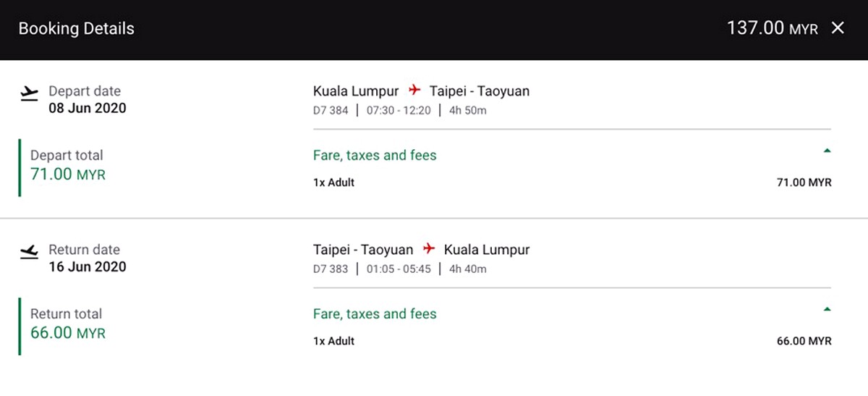Click red plane icon on return route

pos(429,249)
